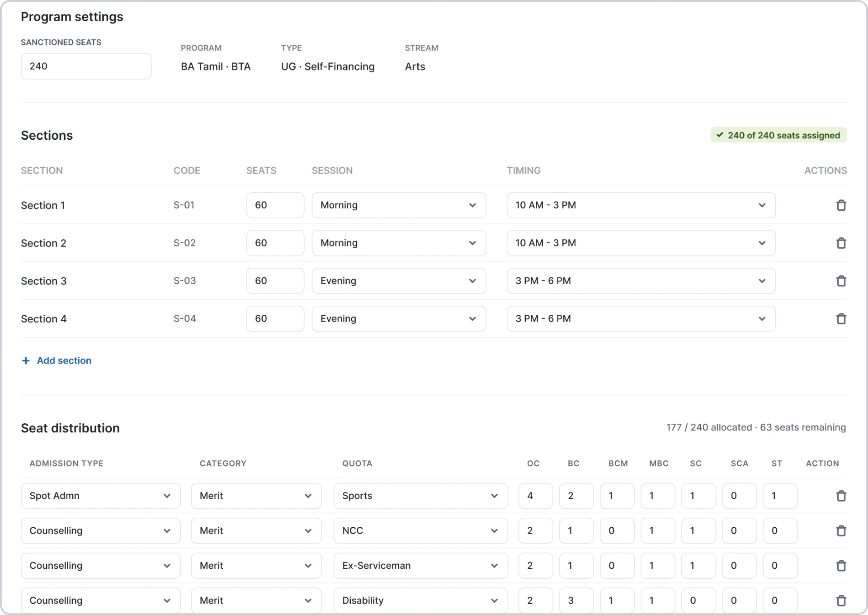Open admission type dropdown in the NCC row
This screenshot has width=868, height=615.
coord(100,531)
